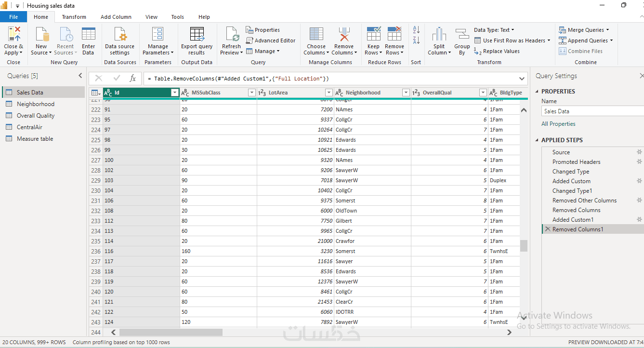Image resolution: width=644 pixels, height=348 pixels.
Task: Switch to the Add Column tab
Action: coord(116,17)
